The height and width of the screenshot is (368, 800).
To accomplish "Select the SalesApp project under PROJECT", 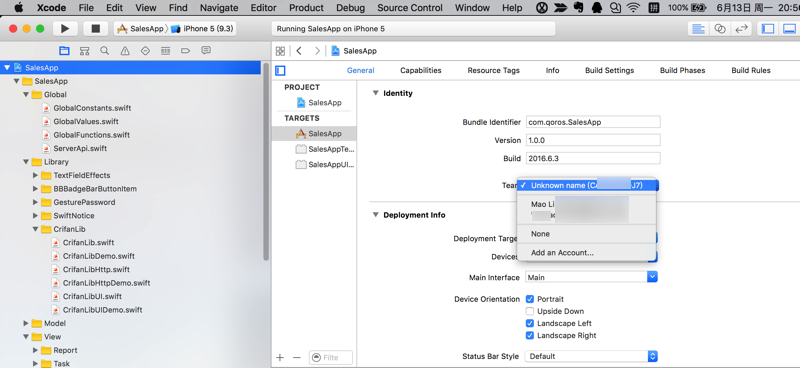I will [x=319, y=103].
